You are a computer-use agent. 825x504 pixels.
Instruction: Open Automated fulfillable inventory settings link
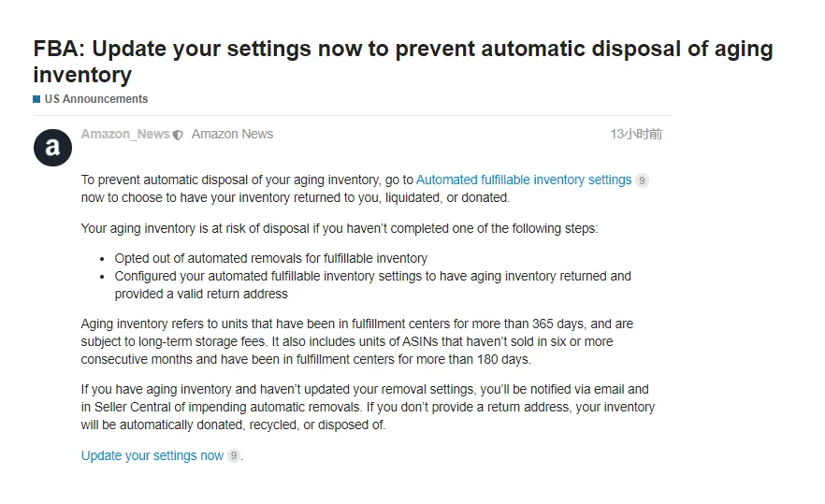(x=524, y=180)
